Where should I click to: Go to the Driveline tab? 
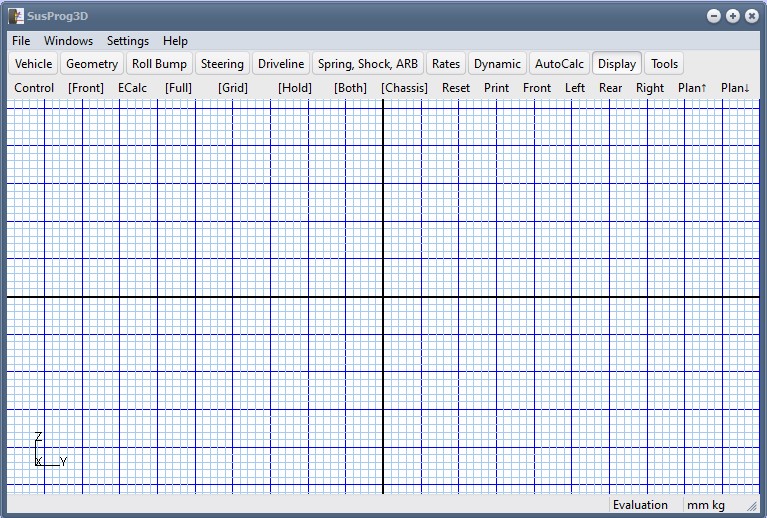281,64
